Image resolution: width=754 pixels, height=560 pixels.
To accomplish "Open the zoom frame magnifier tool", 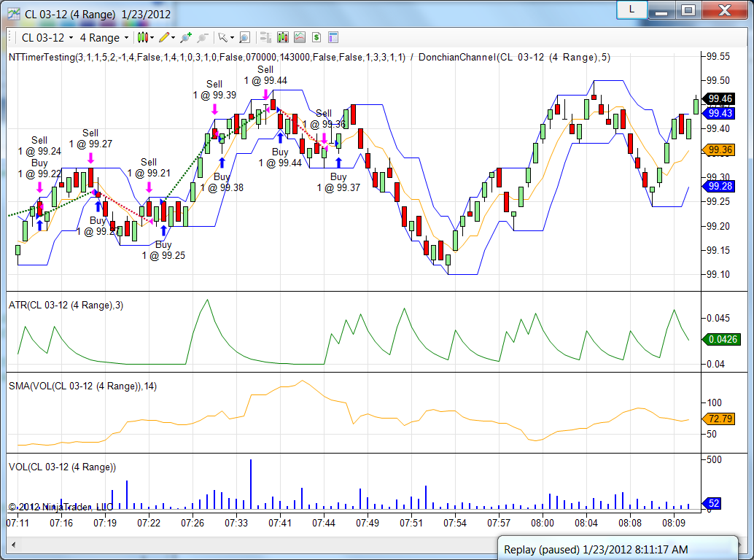I will 244,37.
